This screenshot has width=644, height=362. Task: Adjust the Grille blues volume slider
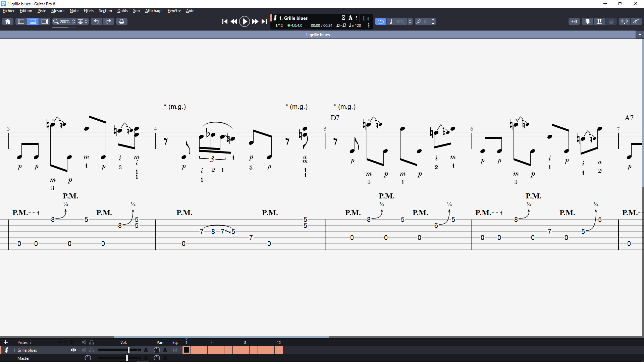click(x=128, y=350)
